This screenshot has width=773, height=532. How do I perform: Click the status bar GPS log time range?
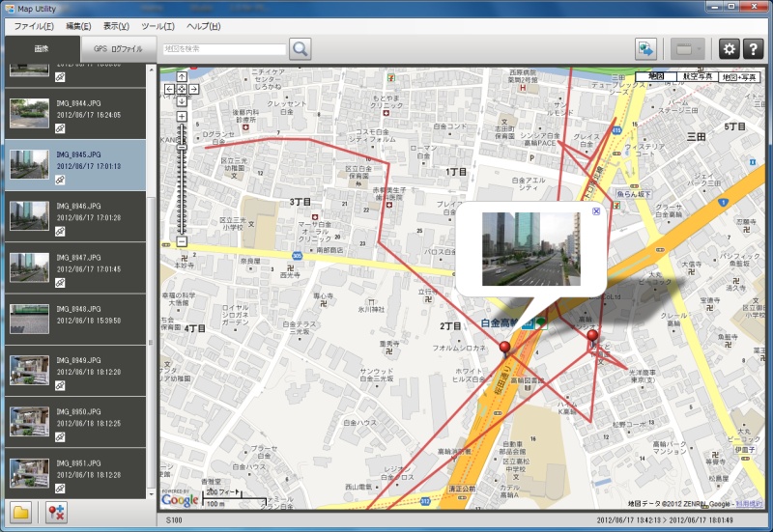(x=664, y=520)
